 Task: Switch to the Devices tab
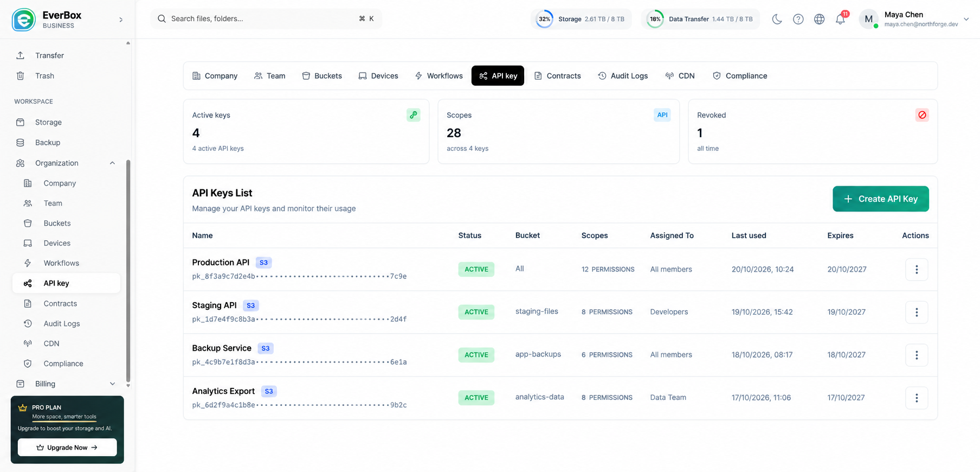pos(378,76)
